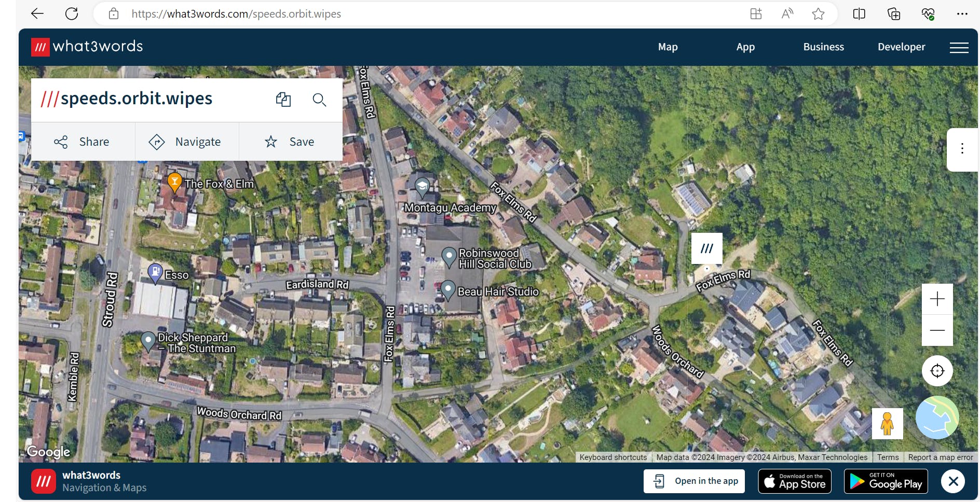The height and width of the screenshot is (502, 980).
Task: Select the Developer menu item
Action: [x=901, y=47]
